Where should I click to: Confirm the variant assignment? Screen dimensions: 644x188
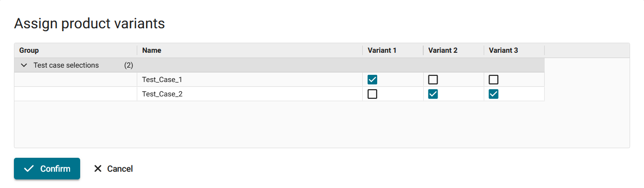coord(47,168)
